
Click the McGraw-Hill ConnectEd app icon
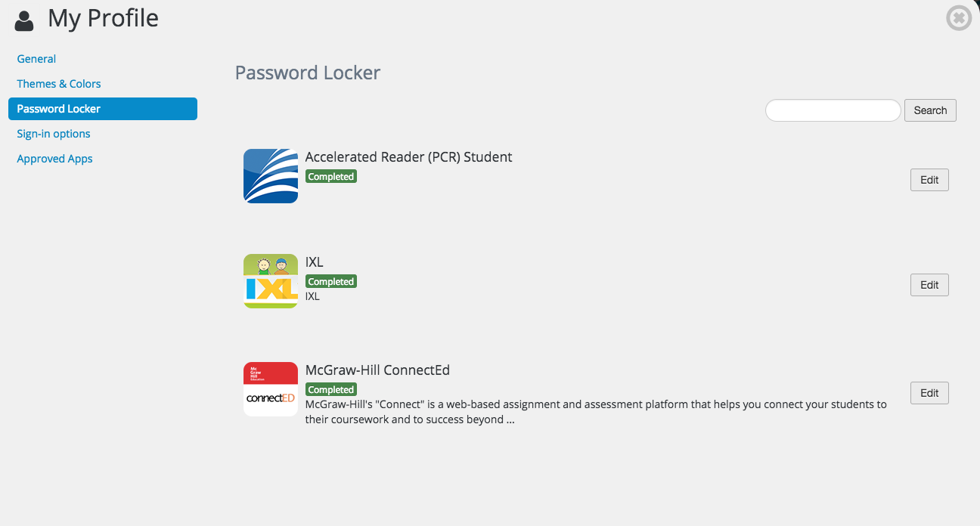271,389
